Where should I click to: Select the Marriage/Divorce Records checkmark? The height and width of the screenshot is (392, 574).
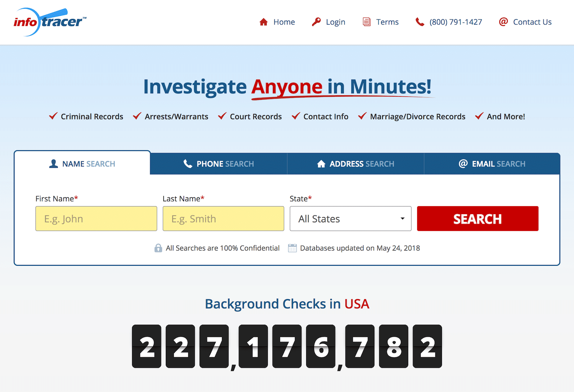(x=362, y=116)
